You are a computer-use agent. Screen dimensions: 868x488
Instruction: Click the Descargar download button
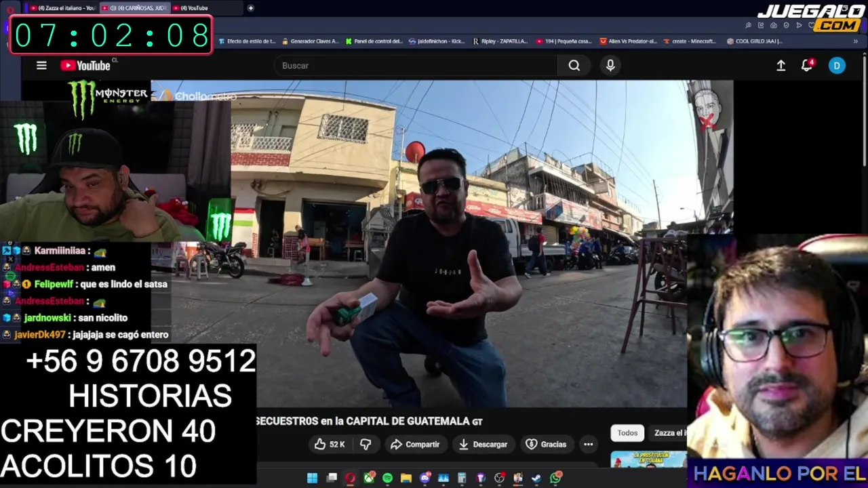[x=483, y=445]
